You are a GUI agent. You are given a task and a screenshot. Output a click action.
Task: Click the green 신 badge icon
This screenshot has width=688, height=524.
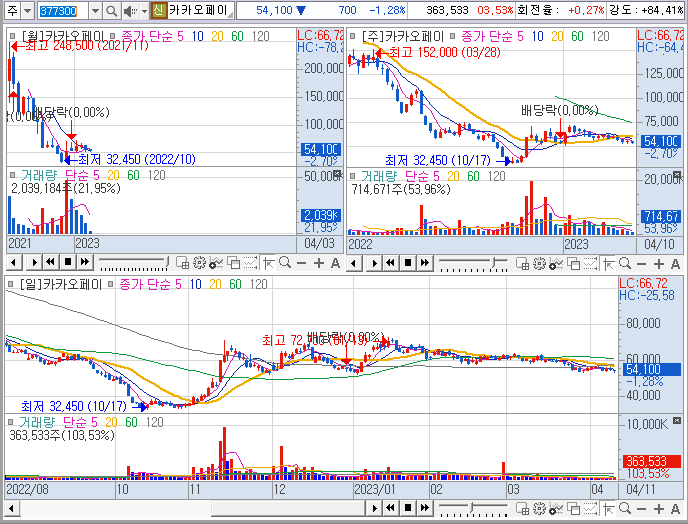(x=158, y=11)
